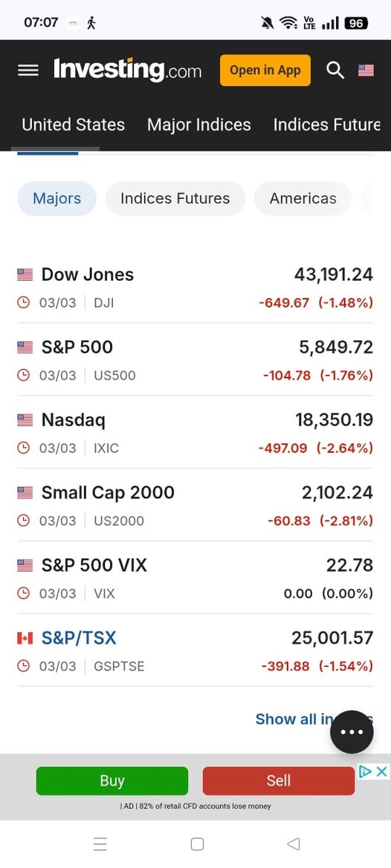Tap the Android back navigation icon
This screenshot has width=391, height=868.
point(294,843)
